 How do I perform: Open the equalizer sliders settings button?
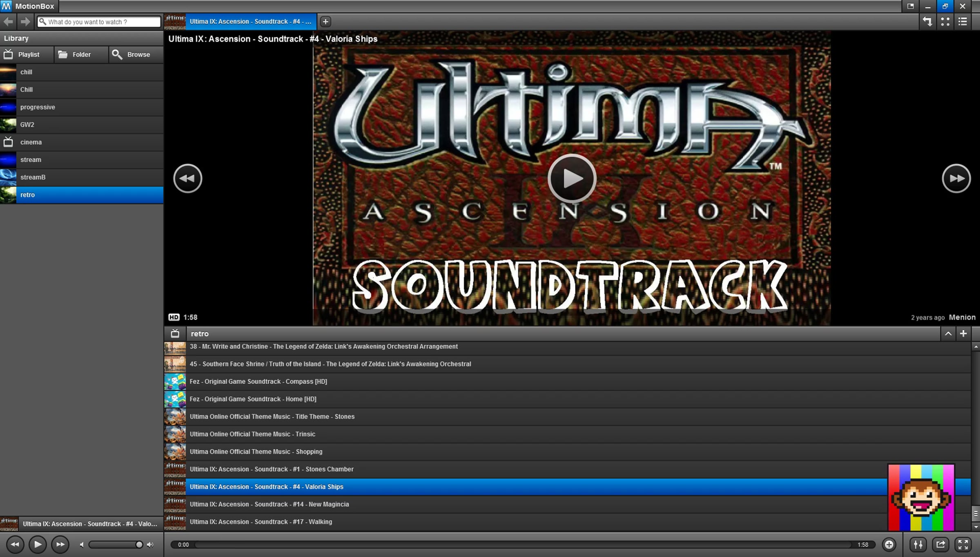918,544
